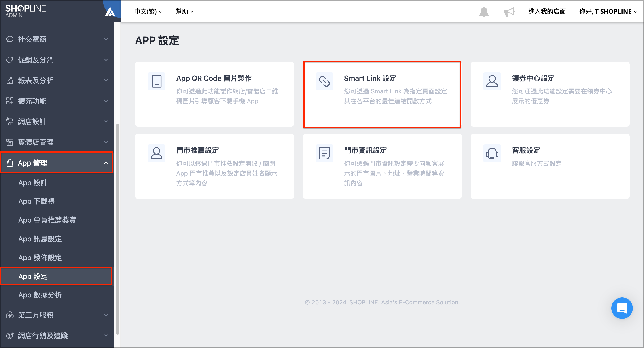Open 領券中心設定 card title
The width and height of the screenshot is (644, 348).
click(533, 78)
